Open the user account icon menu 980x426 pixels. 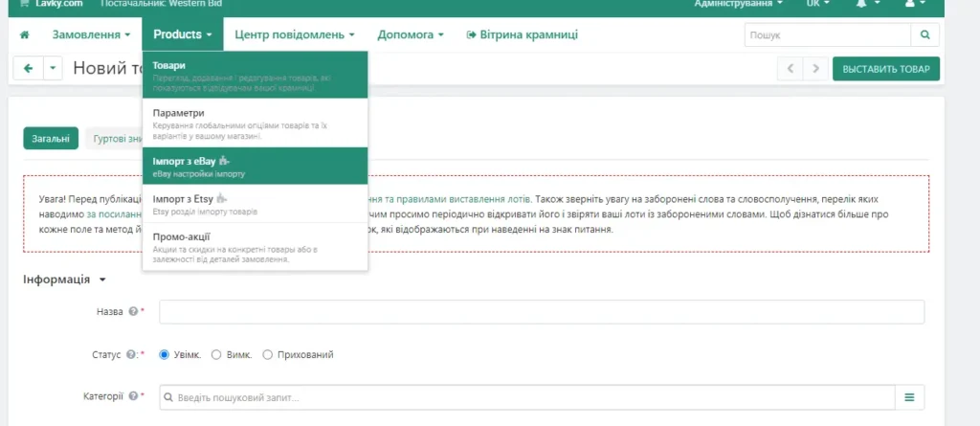pyautogui.click(x=915, y=3)
